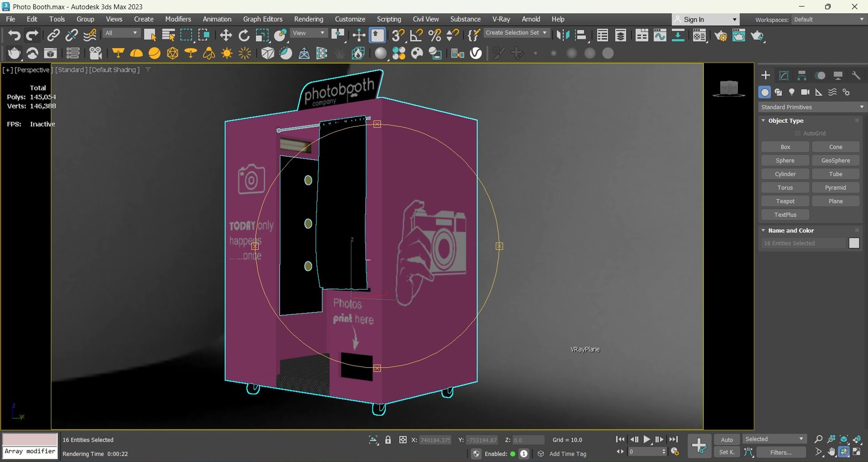Open the Sign In dropdown

point(705,19)
